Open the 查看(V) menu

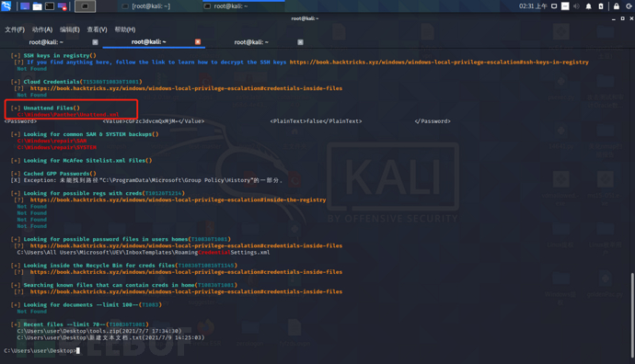97,29
